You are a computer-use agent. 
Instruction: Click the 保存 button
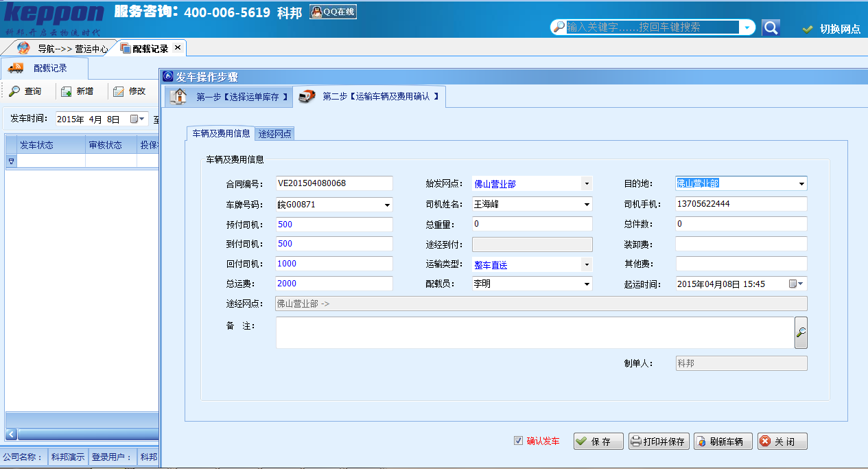coord(598,442)
